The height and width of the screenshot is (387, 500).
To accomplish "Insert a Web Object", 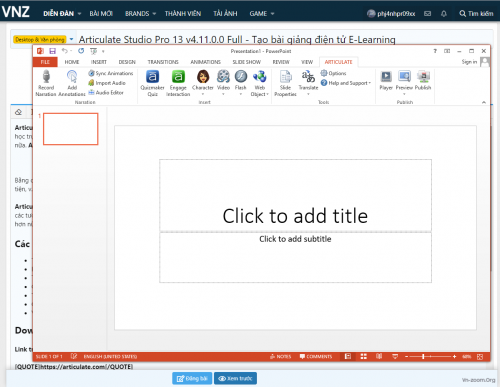I will pos(260,83).
